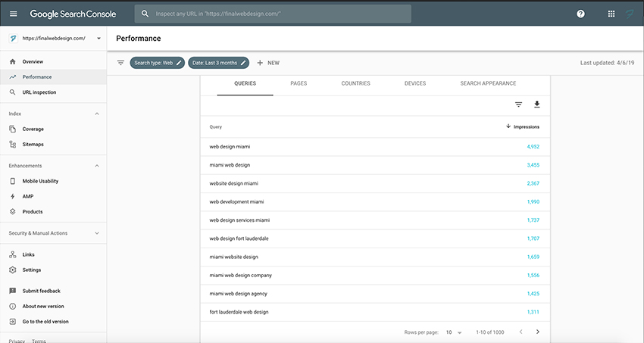Image resolution: width=644 pixels, height=343 pixels.
Task: Select the 'website design miami' query row
Action: tap(375, 183)
